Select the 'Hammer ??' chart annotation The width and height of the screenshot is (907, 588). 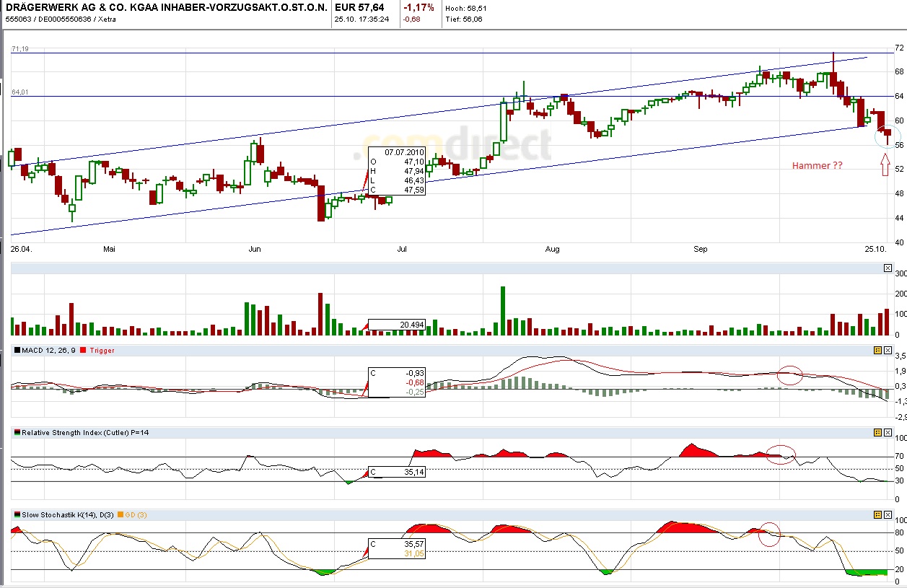click(817, 165)
